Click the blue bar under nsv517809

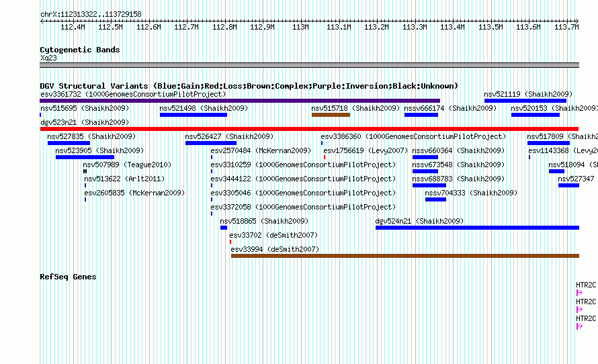tap(548, 143)
